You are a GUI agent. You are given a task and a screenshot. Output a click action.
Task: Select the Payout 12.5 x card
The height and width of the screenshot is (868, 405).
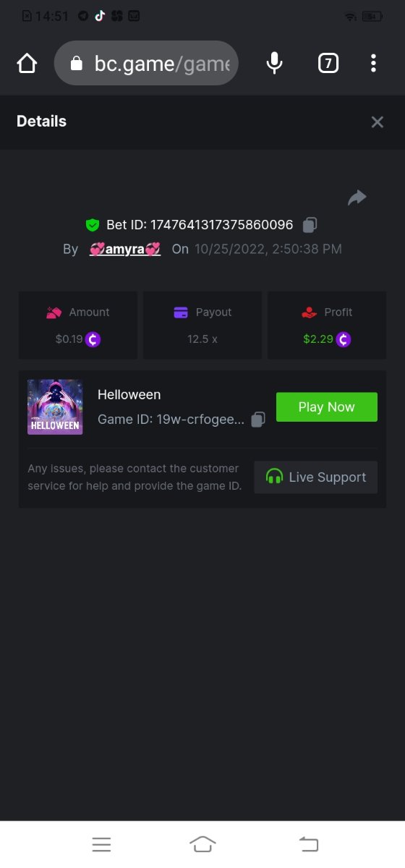[x=202, y=325]
